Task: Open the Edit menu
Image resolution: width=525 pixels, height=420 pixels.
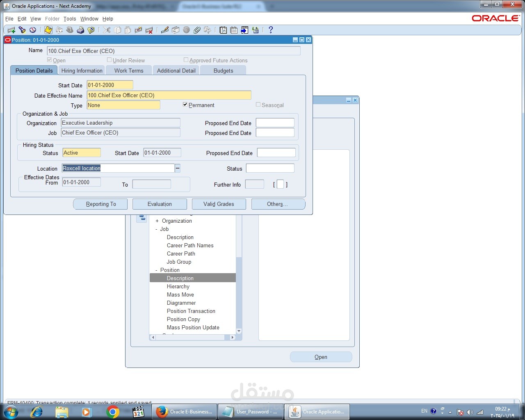Action: click(x=22, y=19)
